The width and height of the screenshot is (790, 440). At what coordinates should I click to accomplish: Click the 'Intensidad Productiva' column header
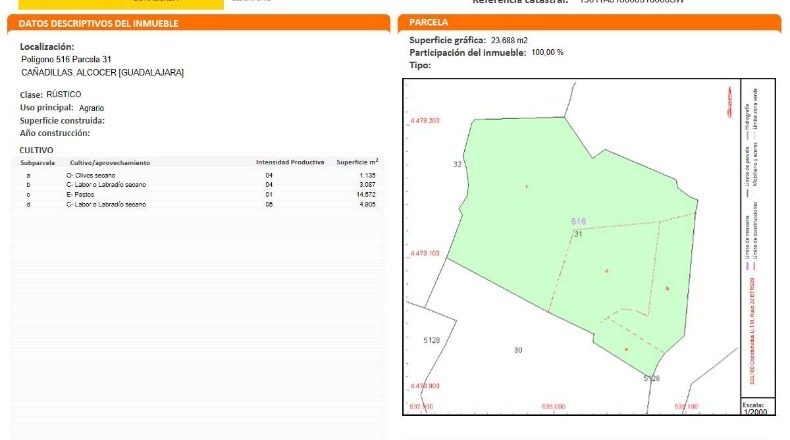pyautogui.click(x=290, y=162)
